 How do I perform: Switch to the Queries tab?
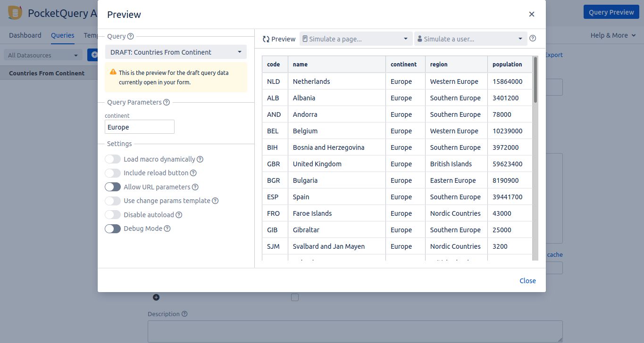pyautogui.click(x=63, y=35)
